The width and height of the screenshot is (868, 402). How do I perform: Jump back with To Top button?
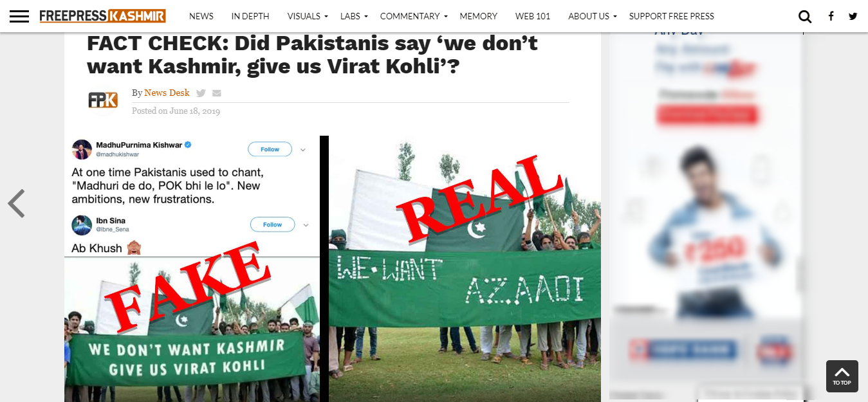click(842, 376)
